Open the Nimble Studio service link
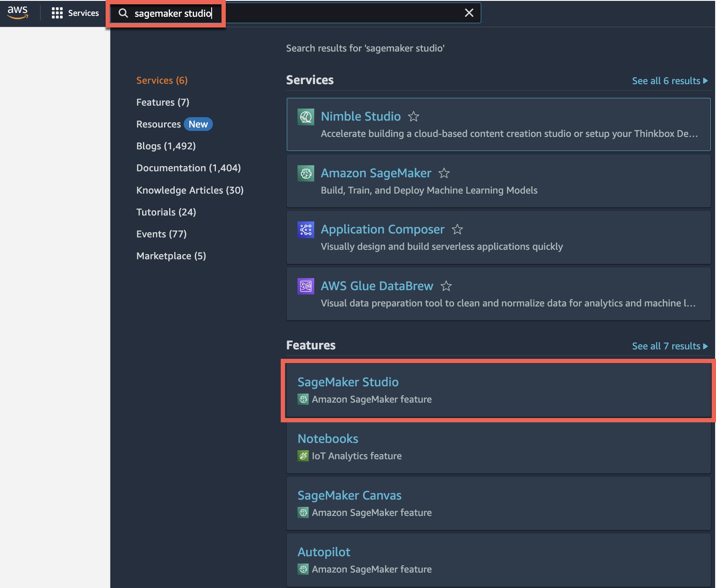Screen dimensions: 716x588 [x=361, y=116]
